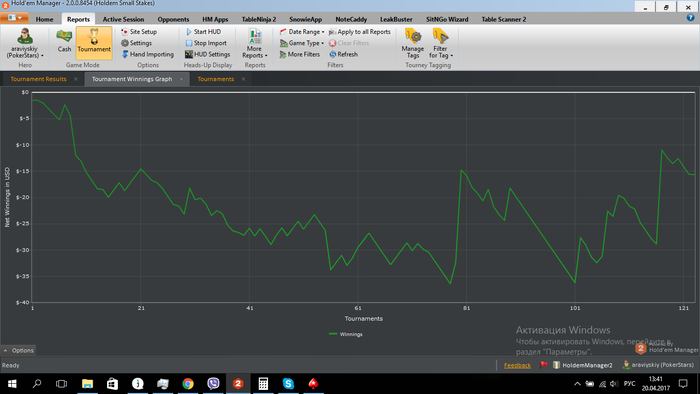700x394 pixels.
Task: Open the HM Apps tab
Action: 215,19
